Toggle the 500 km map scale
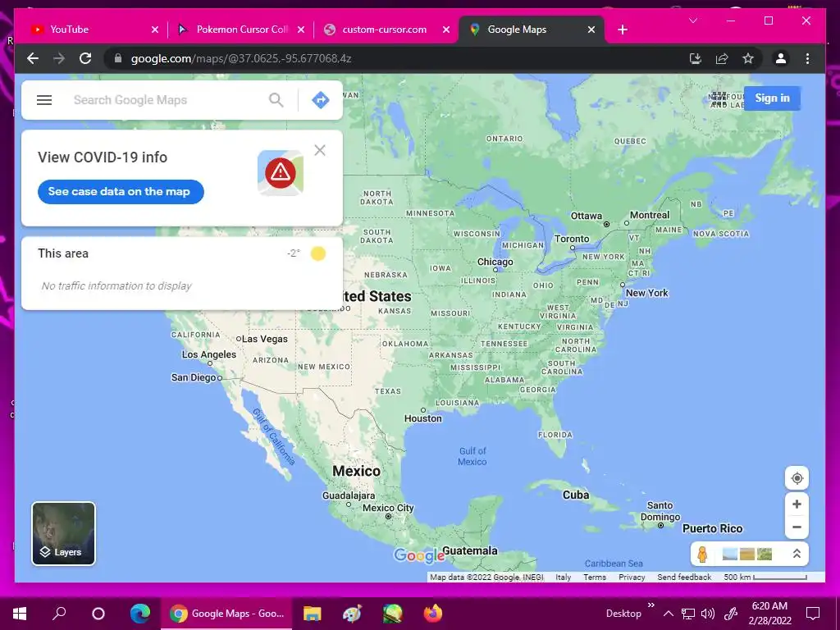Viewport: 840px width, 630px height. (765, 577)
